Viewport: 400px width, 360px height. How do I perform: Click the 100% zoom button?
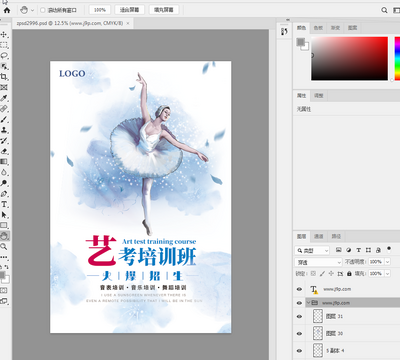coord(100,10)
